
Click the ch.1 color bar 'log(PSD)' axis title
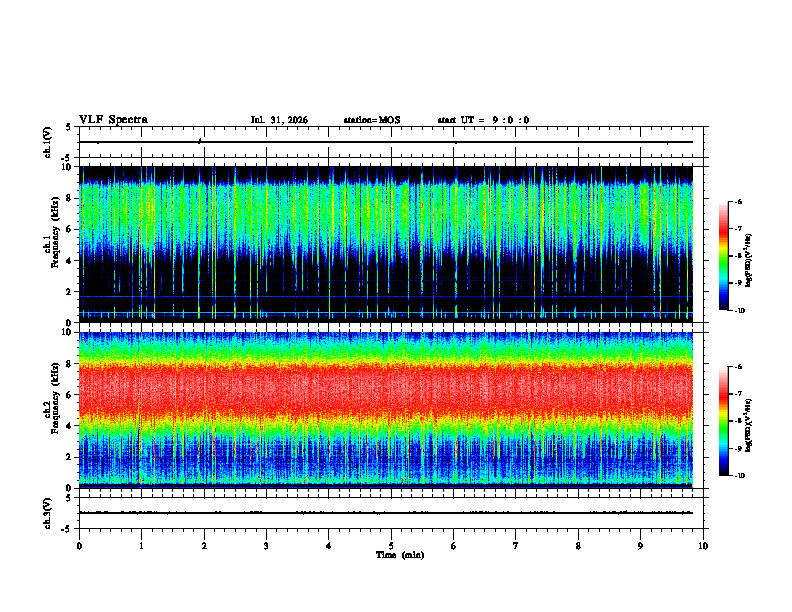[748, 260]
